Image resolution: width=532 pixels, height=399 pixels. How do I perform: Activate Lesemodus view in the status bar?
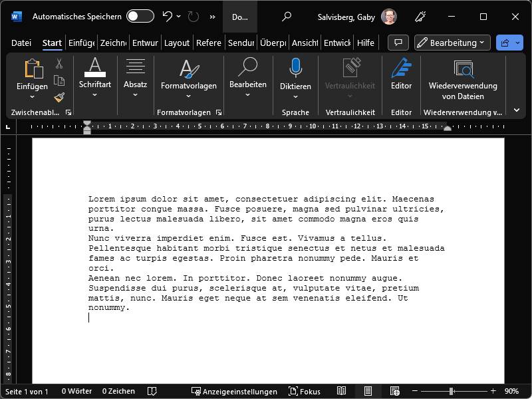342,391
